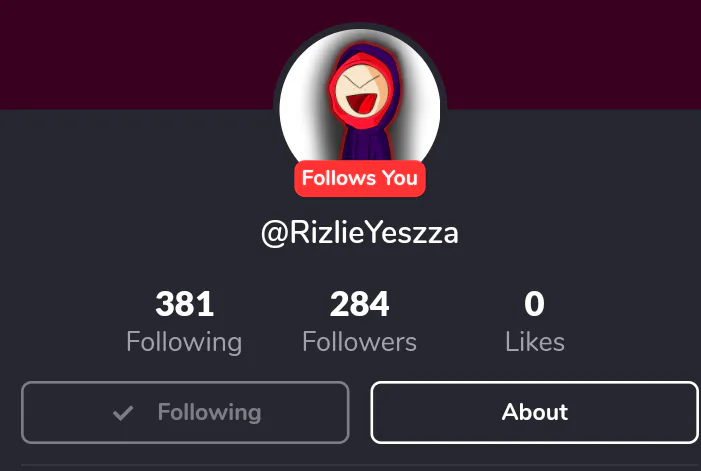Screen dimensions: 701x471
Task: Toggle the Following button to unfollow
Action: [x=185, y=412]
